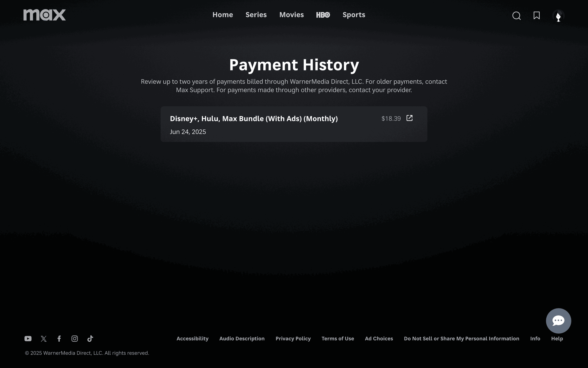
Task: Visit the Instagram social icon
Action: tap(75, 339)
